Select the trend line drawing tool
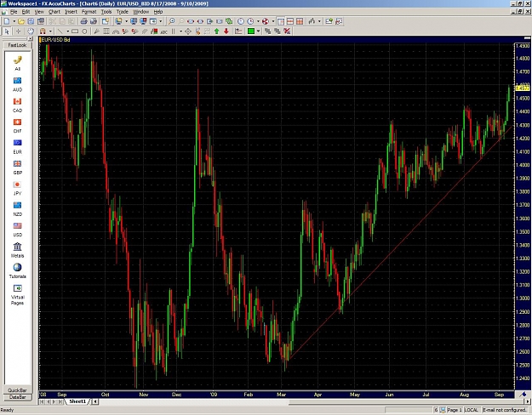532x415 pixels. pos(60,31)
